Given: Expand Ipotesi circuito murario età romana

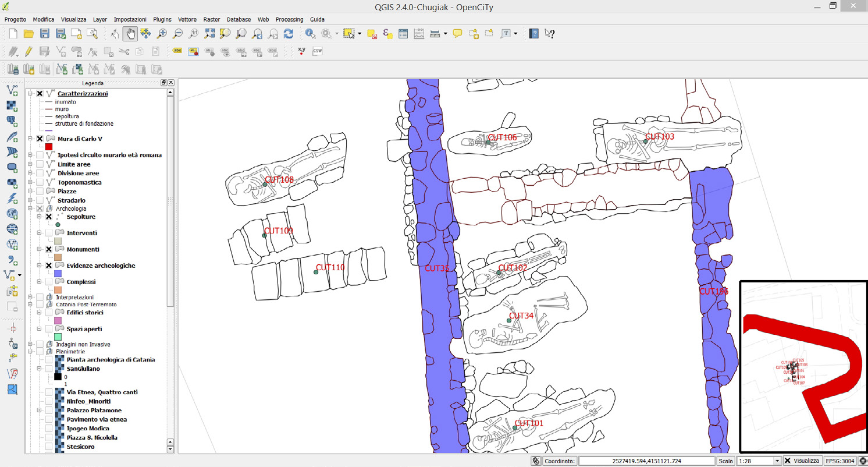Looking at the screenshot, I should point(30,155).
